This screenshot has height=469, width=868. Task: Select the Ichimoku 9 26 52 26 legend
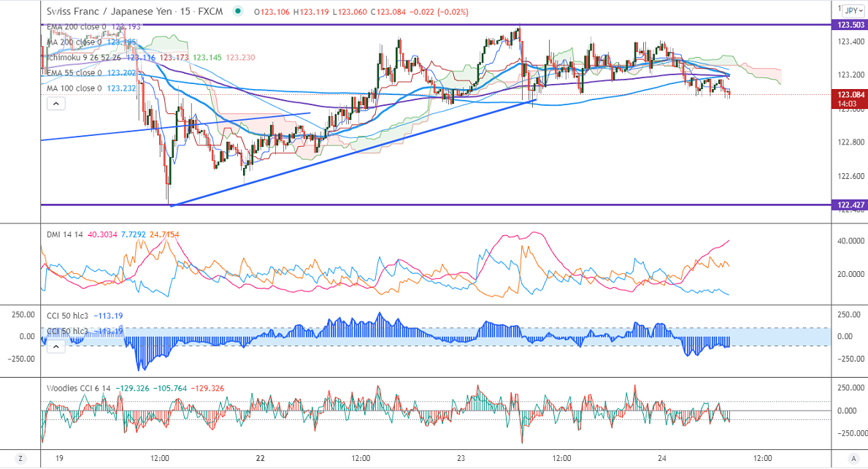[x=85, y=58]
